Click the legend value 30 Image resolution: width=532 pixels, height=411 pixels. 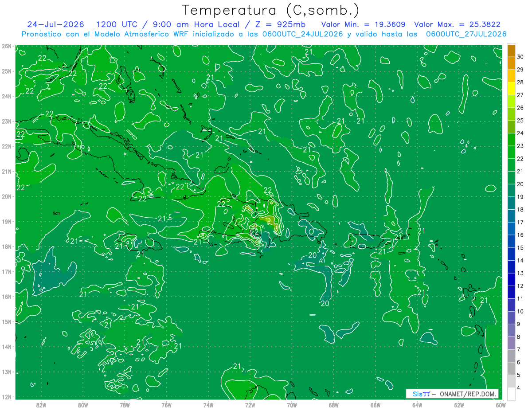click(x=520, y=57)
